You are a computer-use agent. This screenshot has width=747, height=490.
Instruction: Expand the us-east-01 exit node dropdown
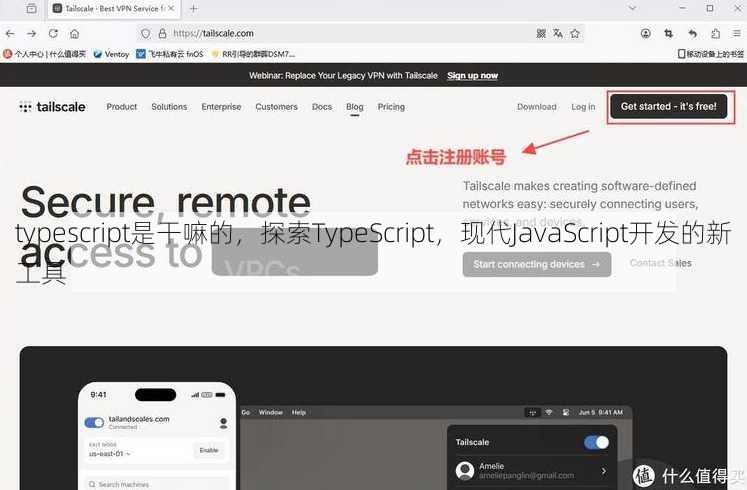110,454
